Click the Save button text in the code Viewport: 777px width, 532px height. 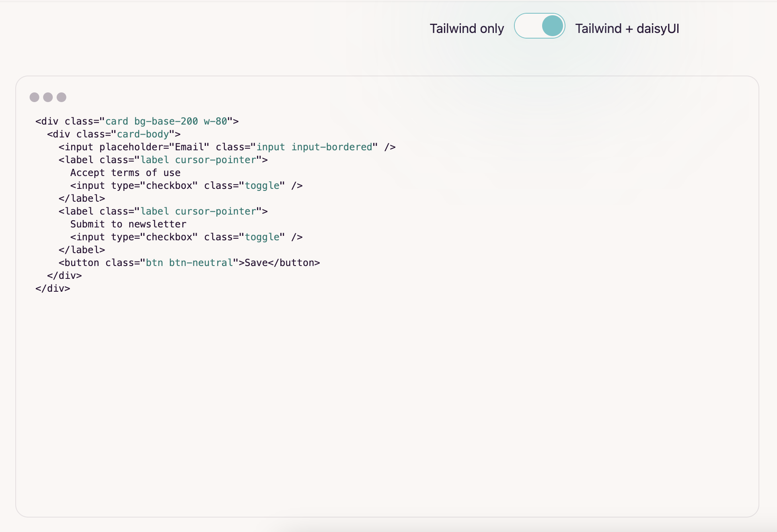[x=256, y=262]
